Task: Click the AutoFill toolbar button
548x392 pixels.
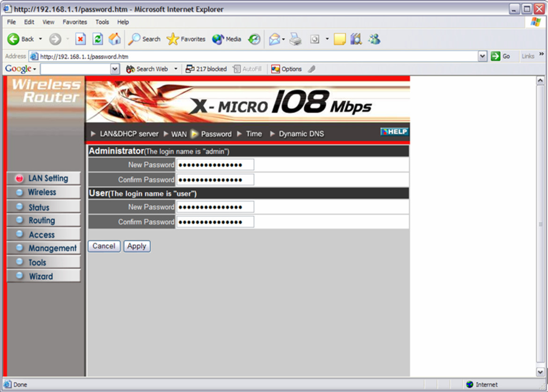Action: [x=247, y=69]
